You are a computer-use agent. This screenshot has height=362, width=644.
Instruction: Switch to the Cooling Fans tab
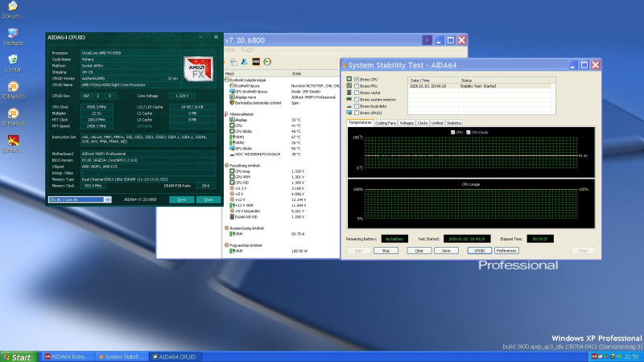point(386,123)
